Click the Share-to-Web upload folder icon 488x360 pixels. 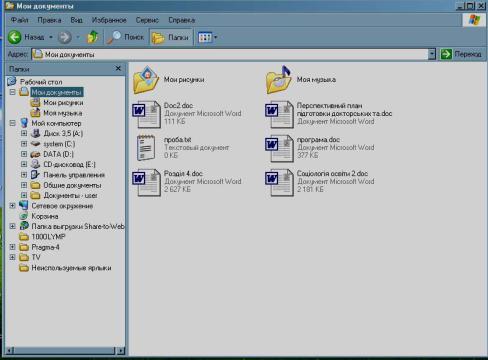pos(24,226)
